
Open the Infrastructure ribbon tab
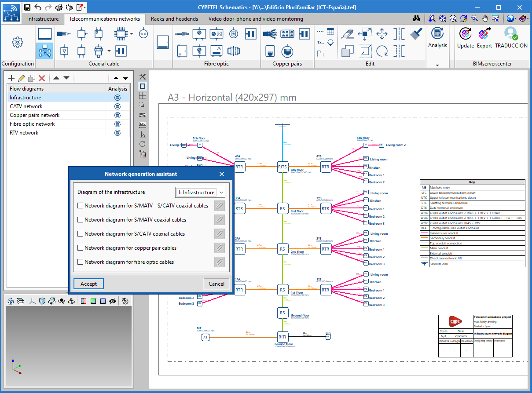43,19
